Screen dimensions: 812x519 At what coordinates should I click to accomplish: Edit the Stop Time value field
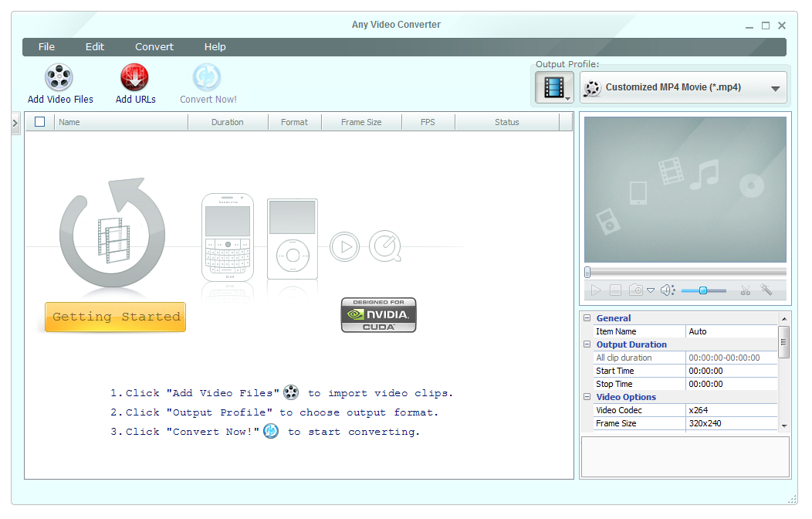731,384
